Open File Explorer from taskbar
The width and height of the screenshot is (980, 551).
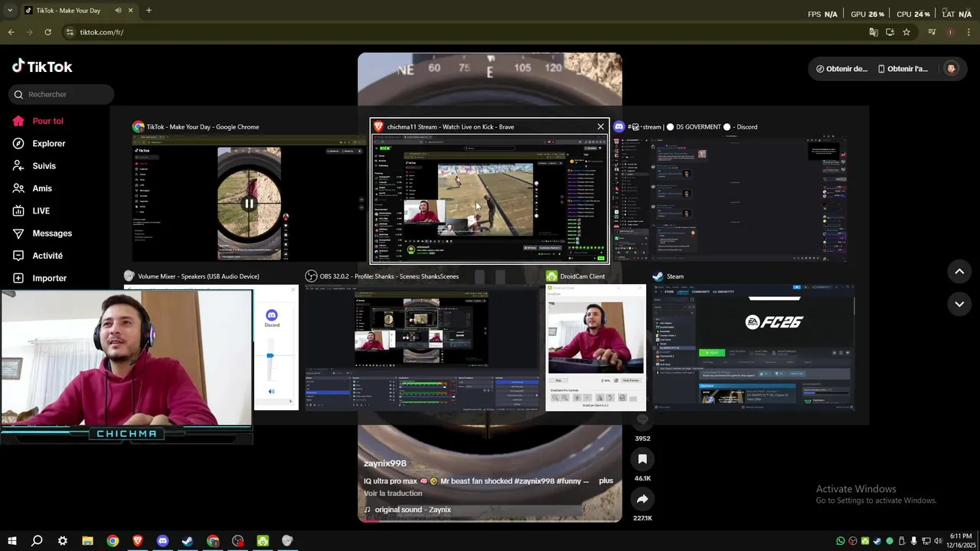point(87,541)
